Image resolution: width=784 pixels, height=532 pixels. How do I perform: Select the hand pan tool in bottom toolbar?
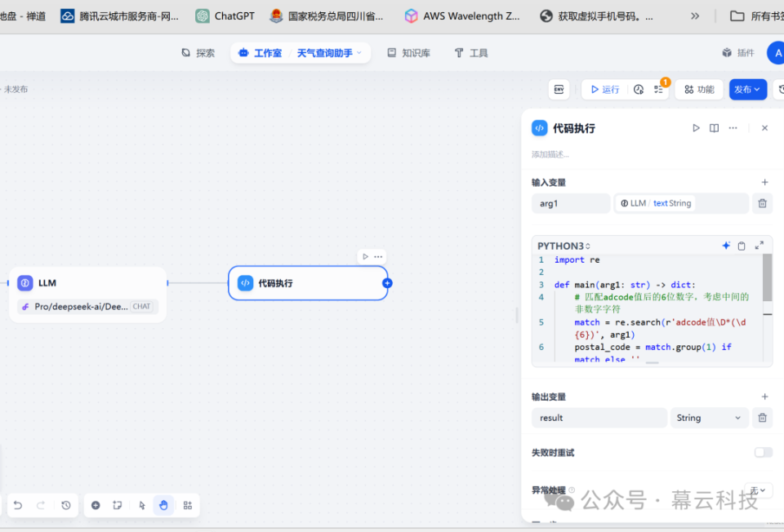[163, 505]
